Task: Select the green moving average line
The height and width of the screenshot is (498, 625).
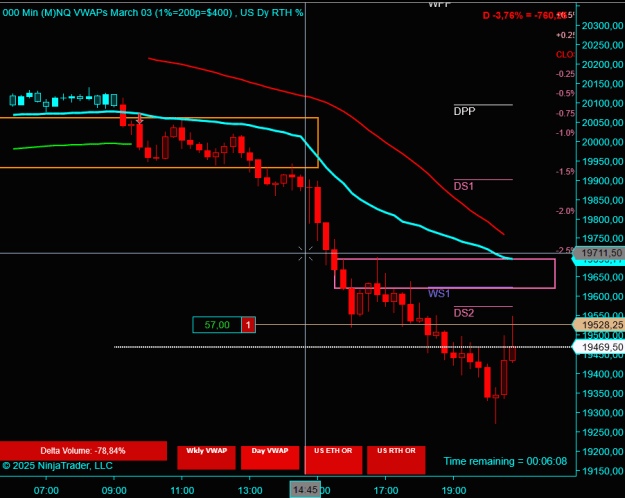Action: pyautogui.click(x=72, y=146)
